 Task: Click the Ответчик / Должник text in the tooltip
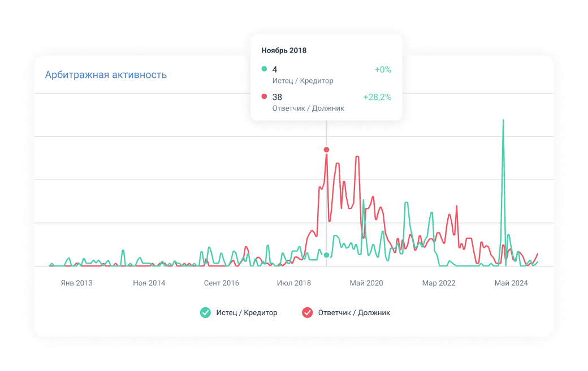pos(308,108)
